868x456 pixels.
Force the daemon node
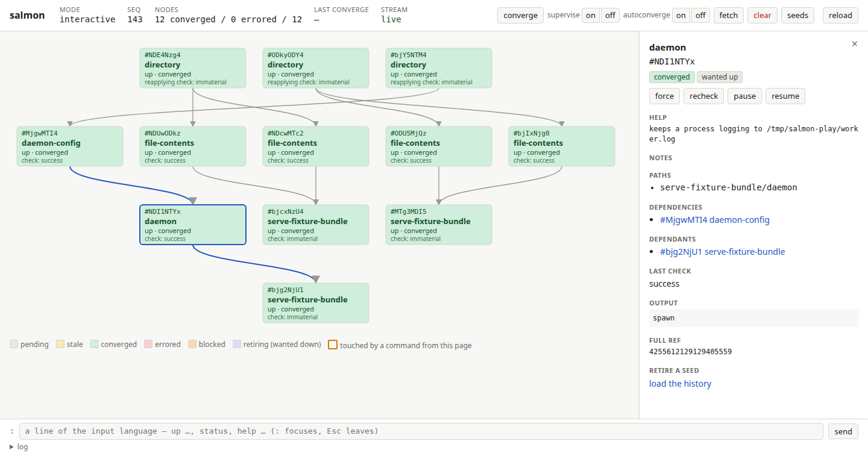click(x=665, y=96)
